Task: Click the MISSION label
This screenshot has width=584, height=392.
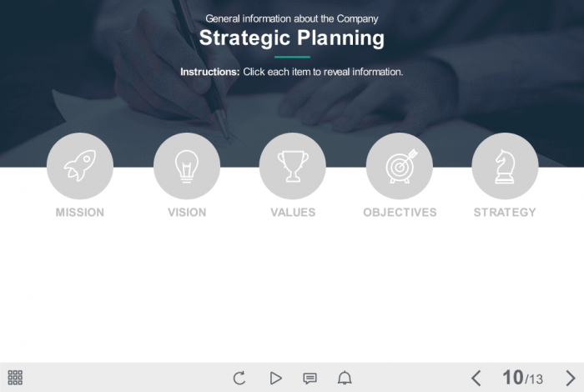Action: (80, 213)
